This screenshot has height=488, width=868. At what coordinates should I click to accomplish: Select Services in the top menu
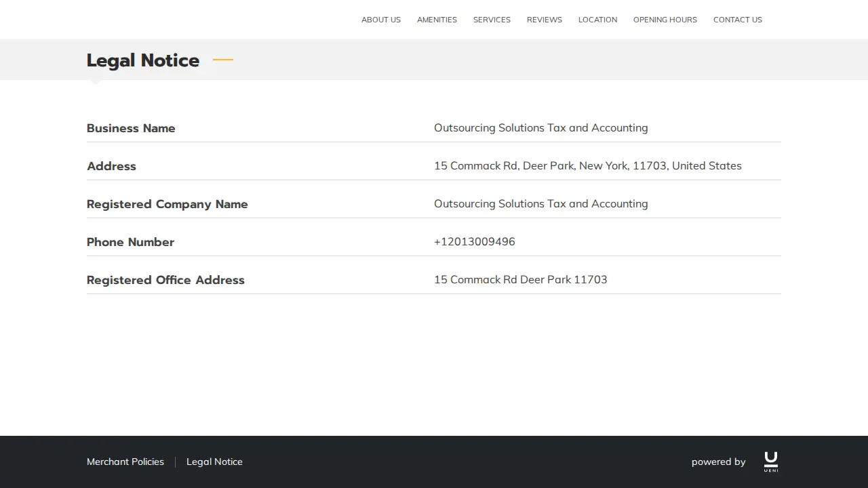point(492,20)
